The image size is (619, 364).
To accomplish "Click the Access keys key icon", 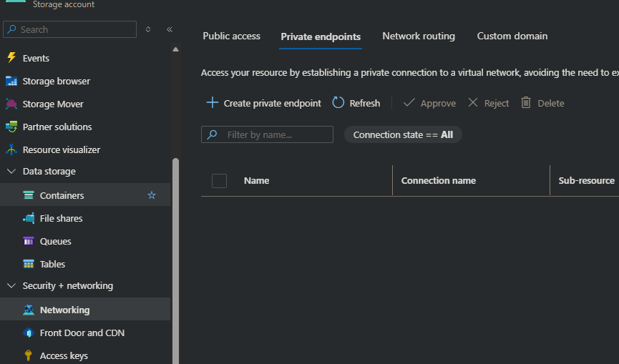I will [x=29, y=355].
